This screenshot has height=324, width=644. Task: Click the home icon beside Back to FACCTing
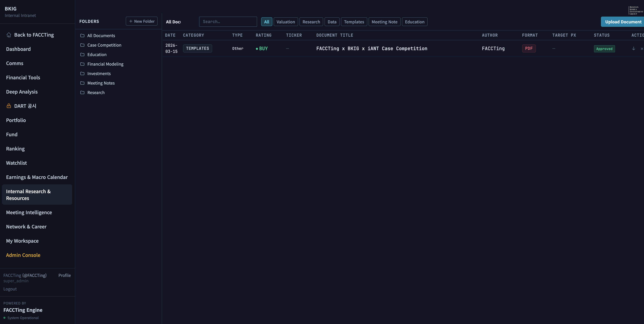pos(9,35)
